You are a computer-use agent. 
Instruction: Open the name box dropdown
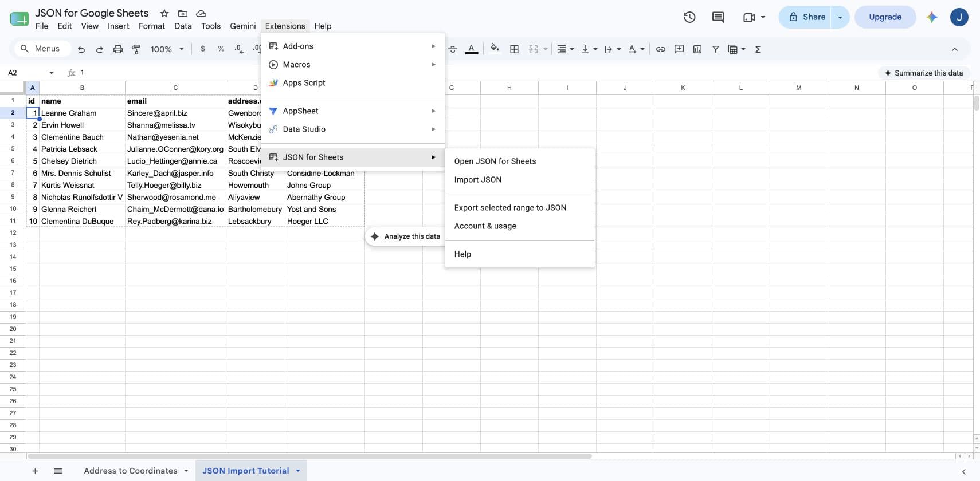[x=51, y=73]
